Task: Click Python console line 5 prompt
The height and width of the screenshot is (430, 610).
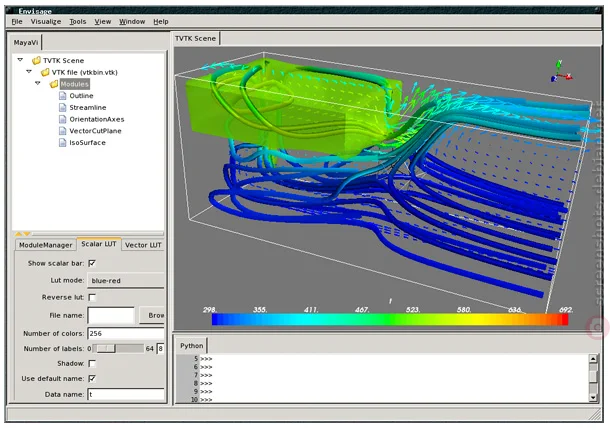Action: [x=206, y=359]
